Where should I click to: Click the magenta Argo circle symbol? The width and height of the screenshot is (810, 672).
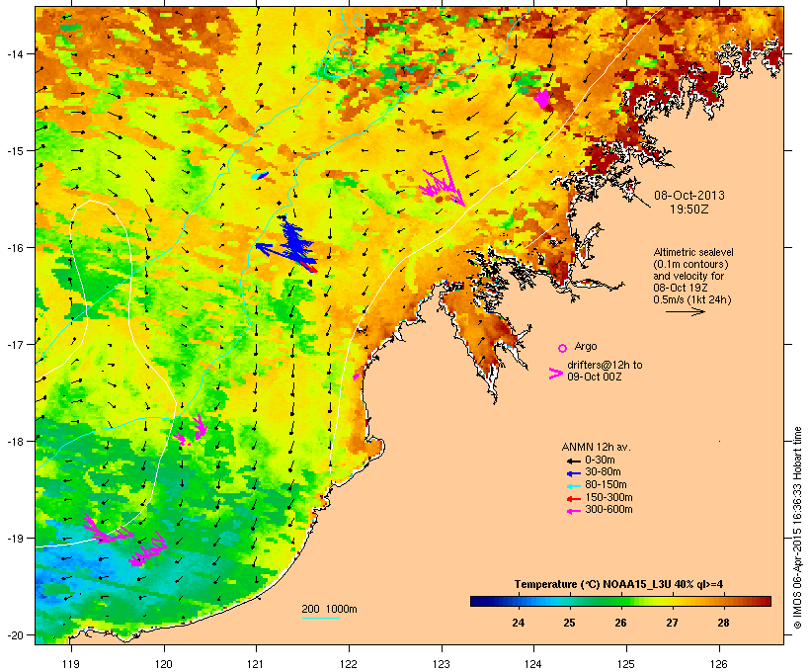tap(563, 348)
